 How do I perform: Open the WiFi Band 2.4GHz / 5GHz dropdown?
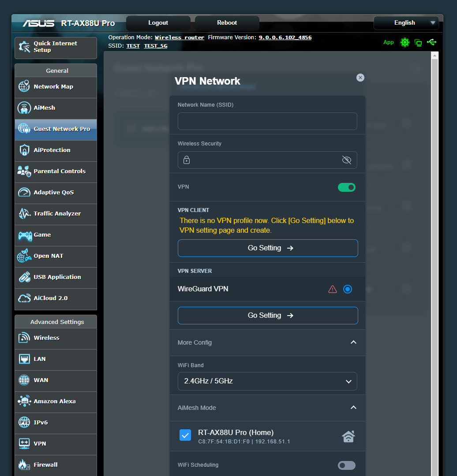(x=267, y=381)
